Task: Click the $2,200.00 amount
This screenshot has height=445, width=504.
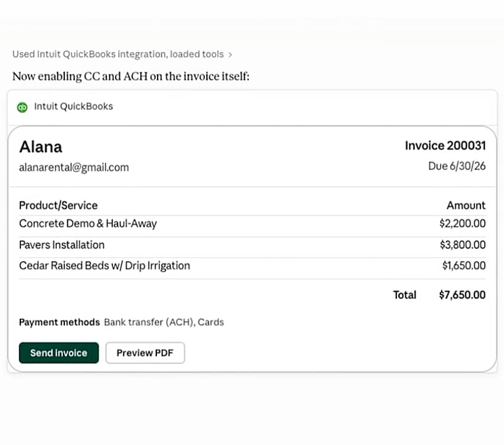Action: [x=463, y=224]
